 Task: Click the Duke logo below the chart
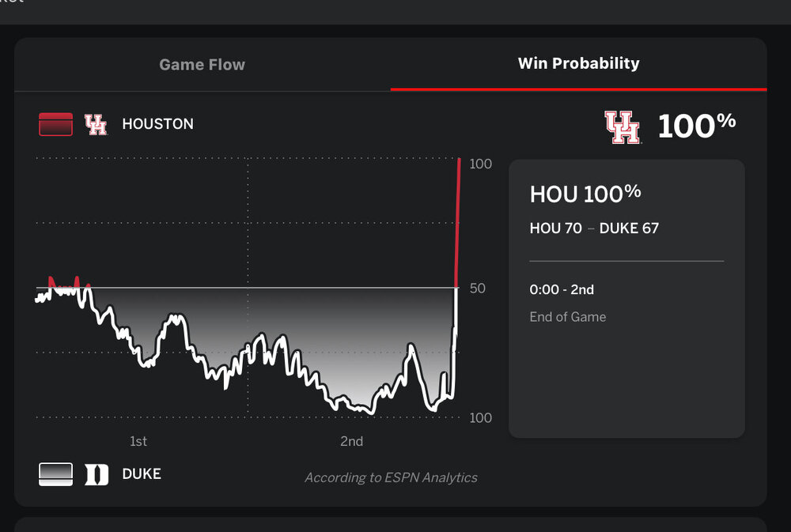coord(97,474)
